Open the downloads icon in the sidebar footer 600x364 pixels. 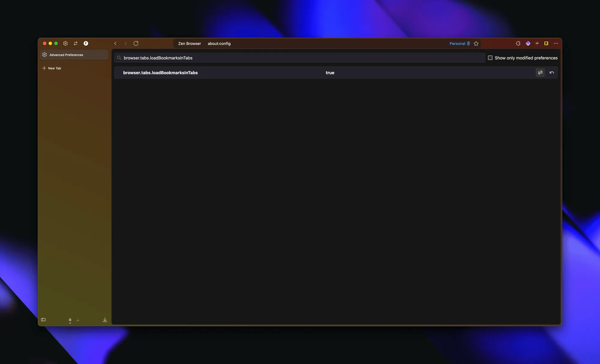click(105, 320)
